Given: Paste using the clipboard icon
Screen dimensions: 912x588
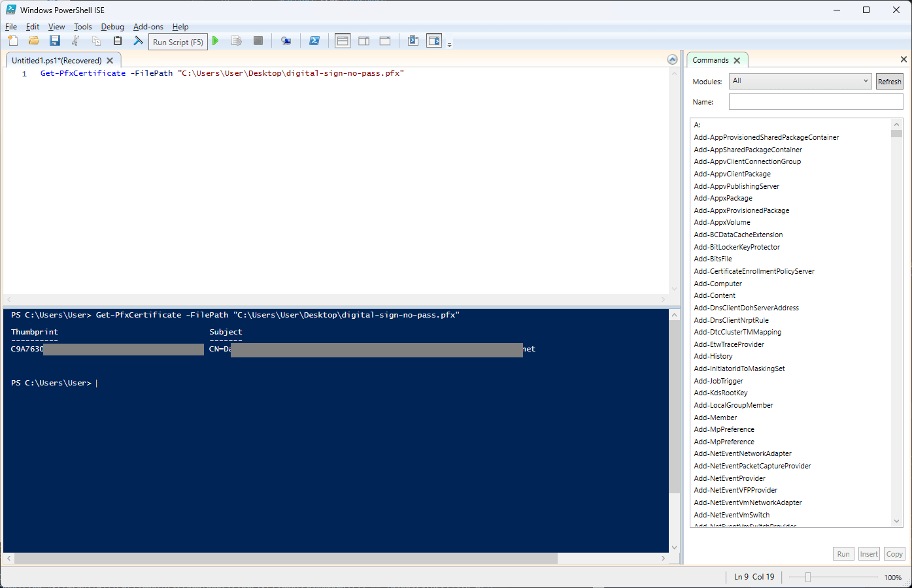Looking at the screenshot, I should coord(118,41).
